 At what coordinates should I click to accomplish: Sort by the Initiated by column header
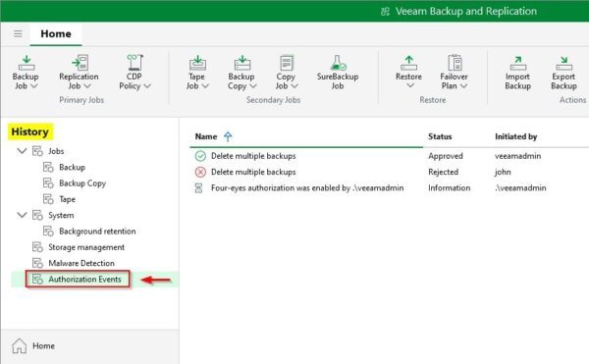tap(515, 136)
